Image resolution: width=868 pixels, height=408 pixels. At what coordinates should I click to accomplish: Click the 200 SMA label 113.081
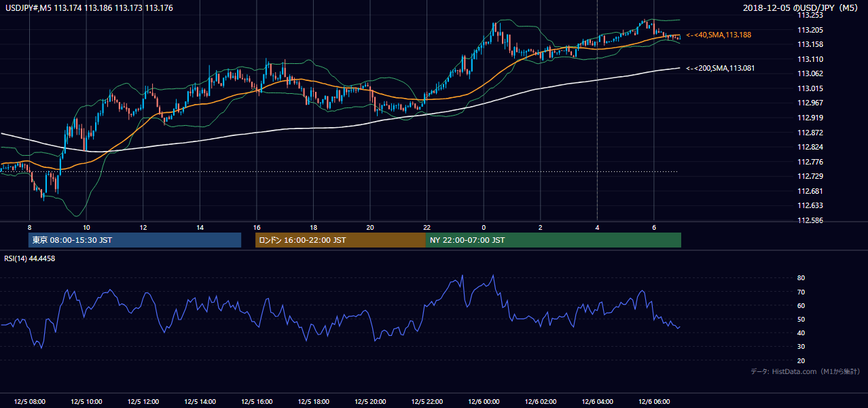coord(721,68)
